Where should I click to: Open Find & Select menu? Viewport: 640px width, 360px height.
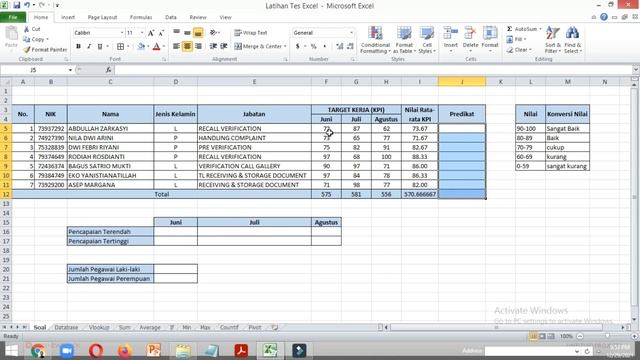tap(573, 40)
